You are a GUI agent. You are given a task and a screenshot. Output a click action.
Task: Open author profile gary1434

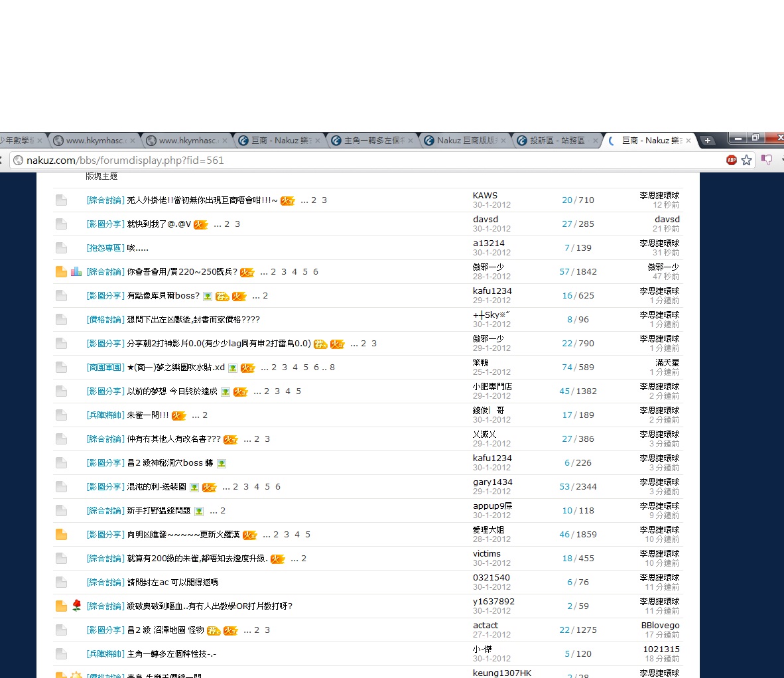pyautogui.click(x=493, y=482)
